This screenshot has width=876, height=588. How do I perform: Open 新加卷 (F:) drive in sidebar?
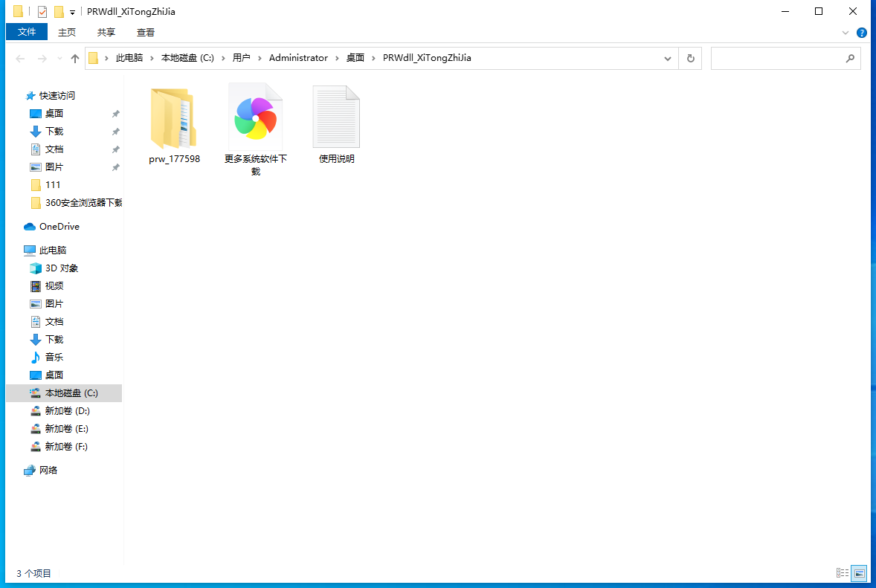pyautogui.click(x=66, y=447)
